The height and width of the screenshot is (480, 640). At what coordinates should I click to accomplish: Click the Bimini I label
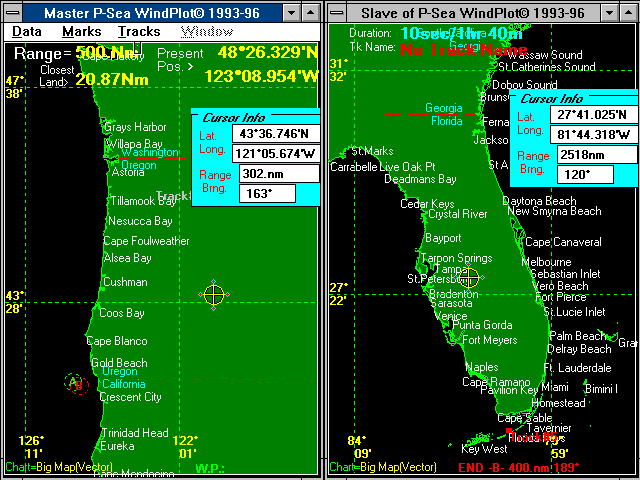tap(601, 389)
